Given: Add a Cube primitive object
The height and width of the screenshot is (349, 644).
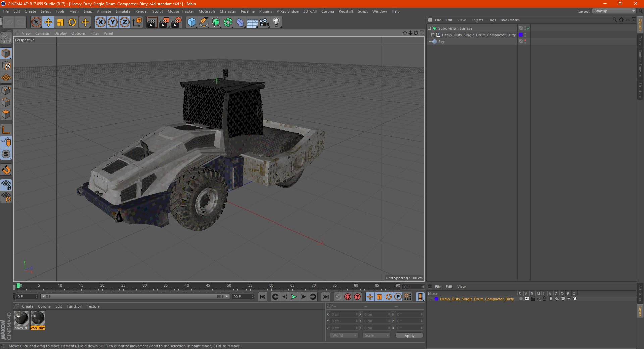Looking at the screenshot, I should (192, 22).
